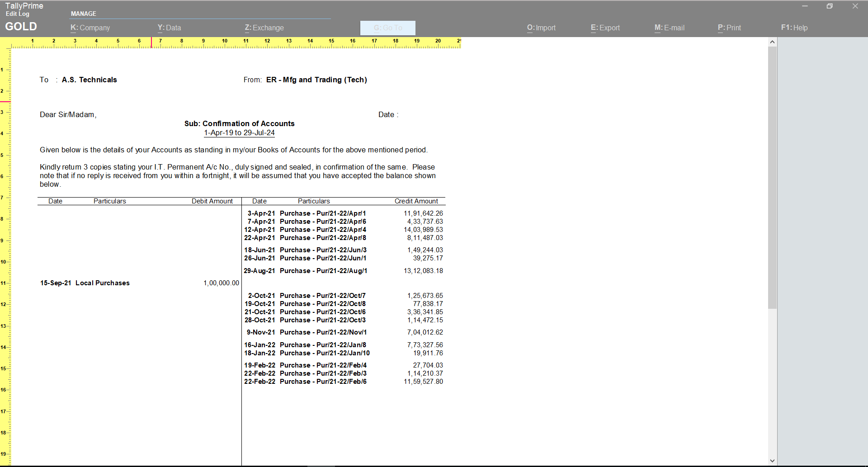The width and height of the screenshot is (868, 467).
Task: Click the scroll up arrow
Action: pyautogui.click(x=772, y=42)
